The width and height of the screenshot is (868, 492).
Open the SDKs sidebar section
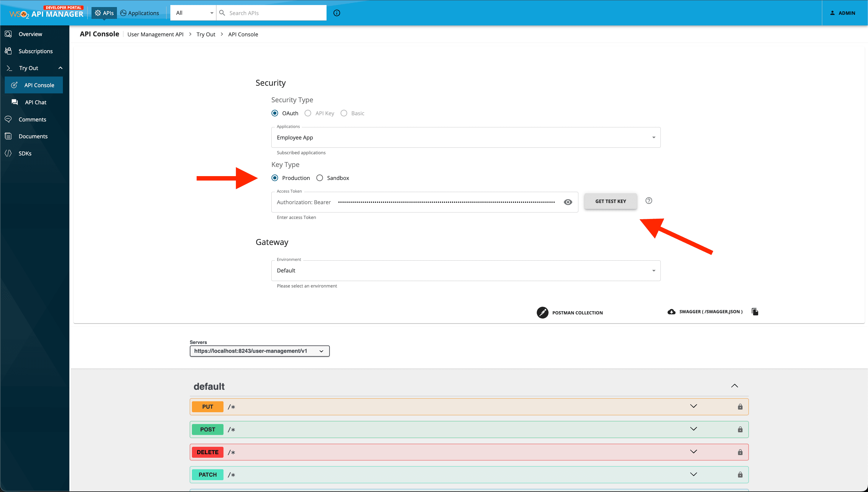[x=25, y=153]
